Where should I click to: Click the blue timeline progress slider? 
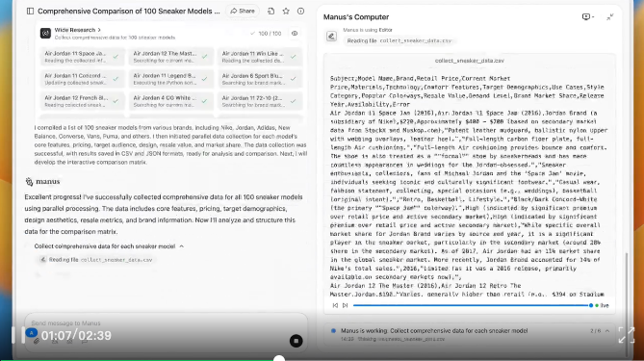472,305
